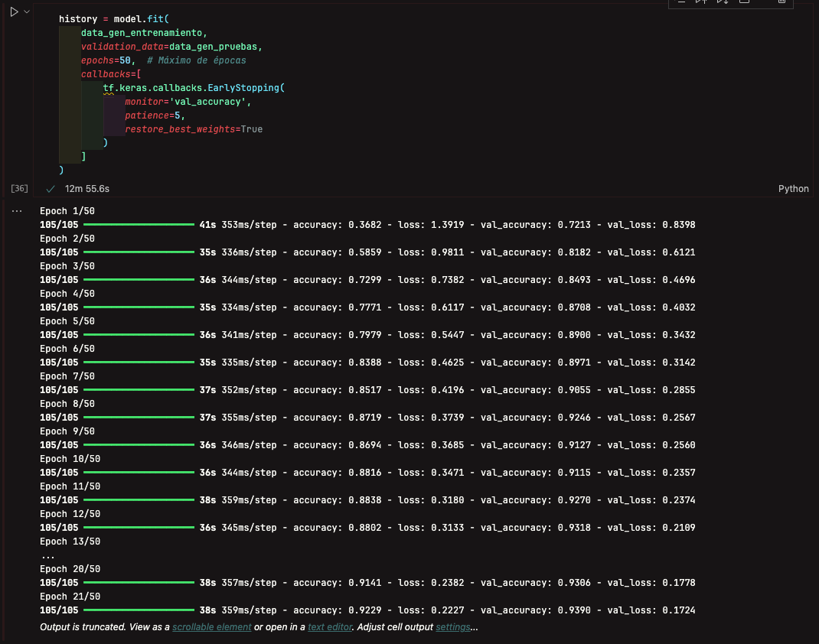Image resolution: width=819 pixels, height=644 pixels.
Task: Click the '# Máximo de épocas' comment
Action: coord(197,60)
